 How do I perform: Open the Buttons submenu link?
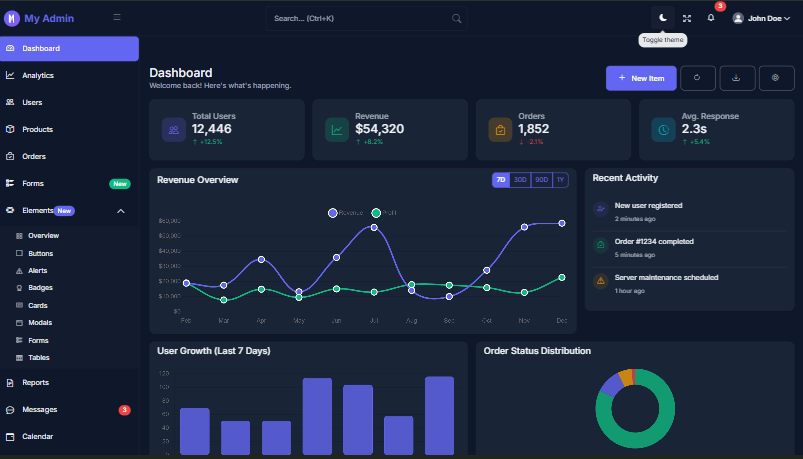tap(41, 253)
